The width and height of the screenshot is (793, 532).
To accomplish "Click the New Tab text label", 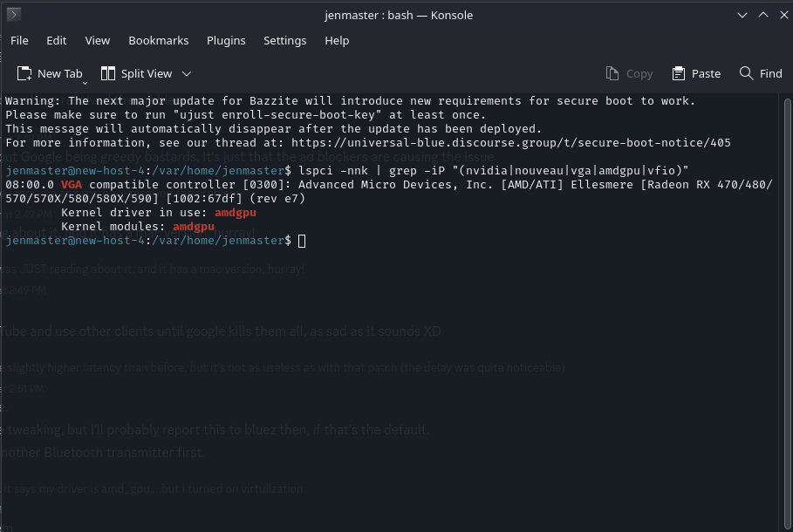I will 59,74.
